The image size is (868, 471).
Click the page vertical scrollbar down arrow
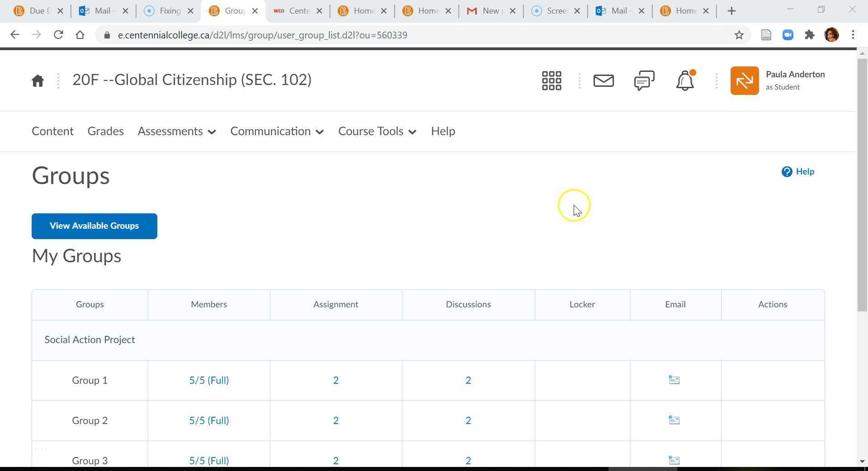(862, 461)
